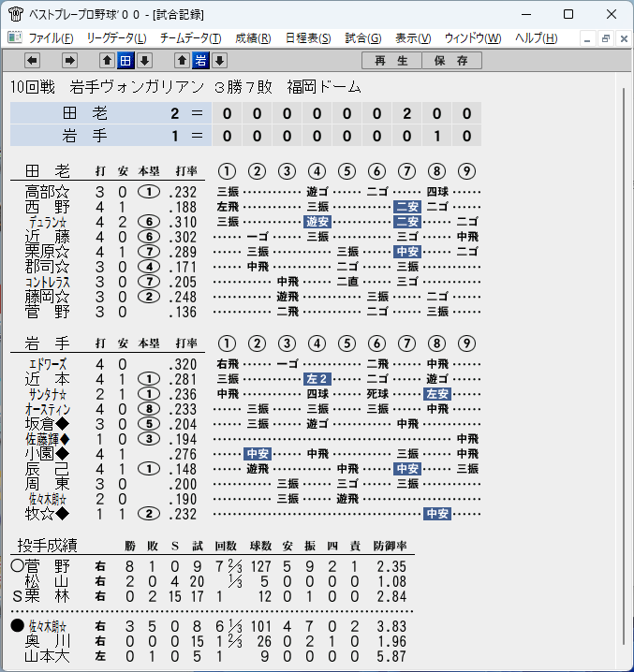The image size is (634, 672).
Task: Open the 成績(R) menu
Action: pyautogui.click(x=253, y=38)
